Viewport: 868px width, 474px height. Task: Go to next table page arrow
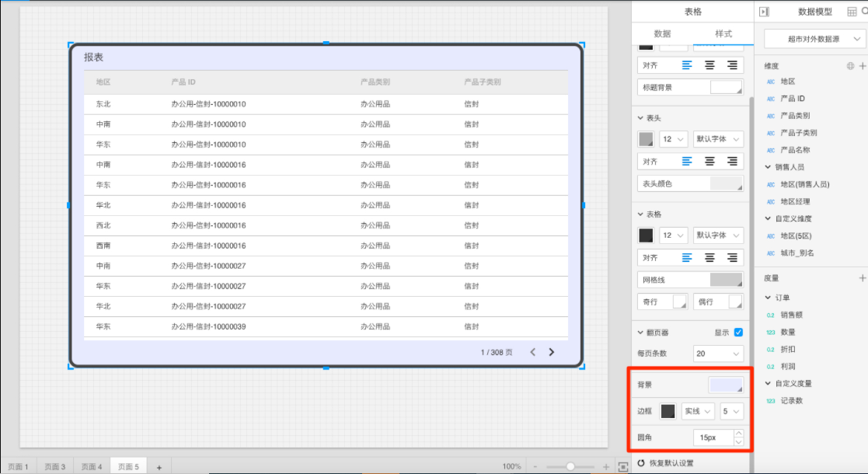tap(552, 352)
